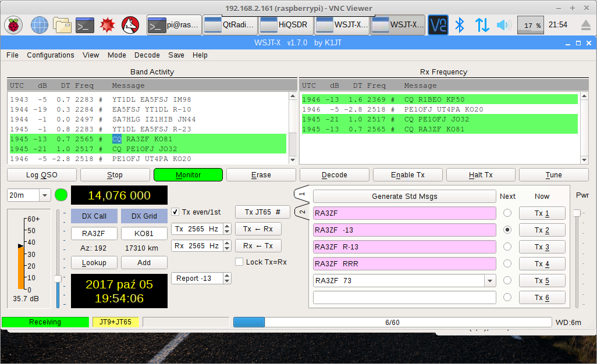
Task: Open the Raspberry Pi main menu
Action: pos(13,25)
